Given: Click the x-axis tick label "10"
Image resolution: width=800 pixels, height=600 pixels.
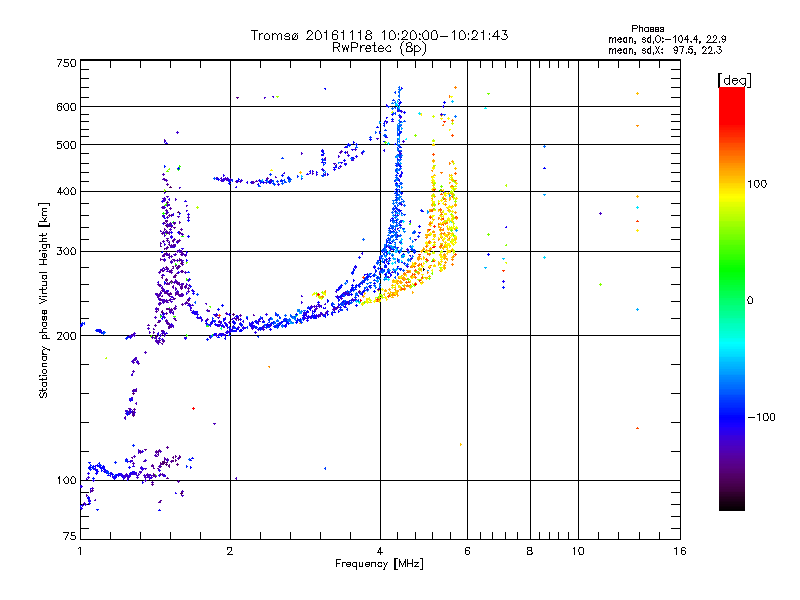Looking at the screenshot, I should (578, 551).
